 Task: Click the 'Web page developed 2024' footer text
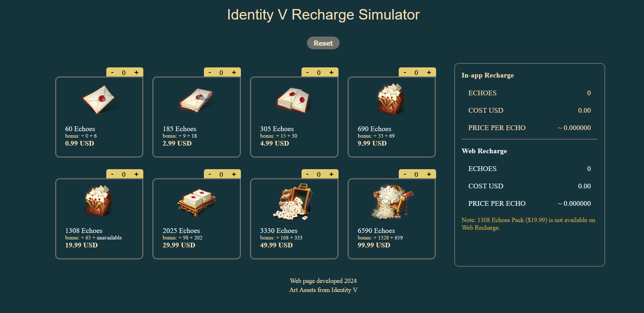323,281
